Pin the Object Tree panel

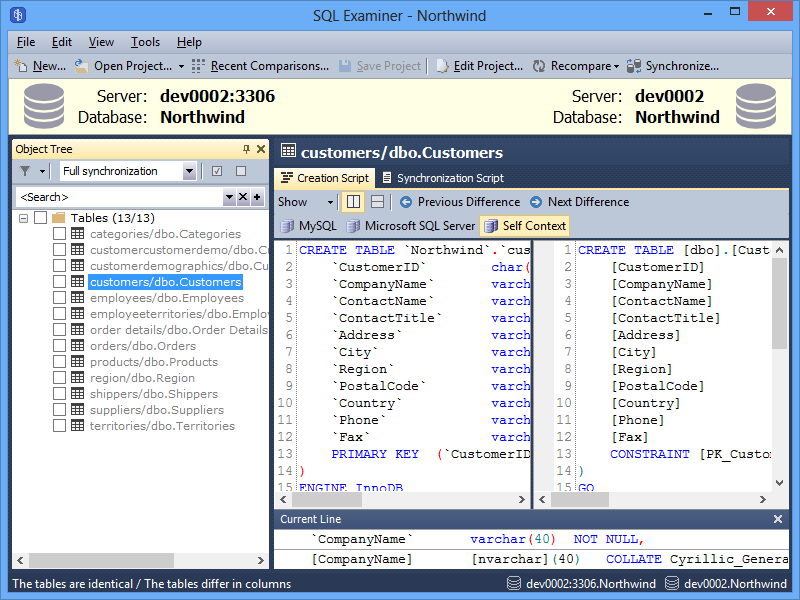(x=247, y=149)
